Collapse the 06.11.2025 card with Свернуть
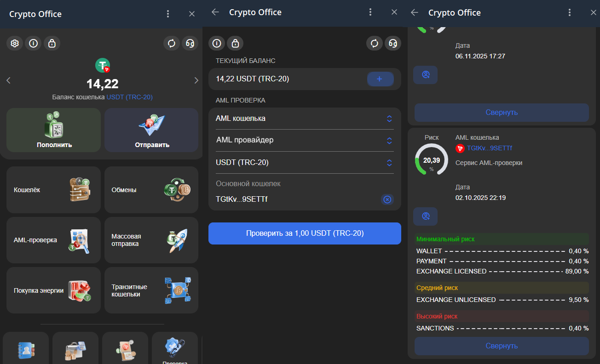Screen dimensions: 600x364 502,113
